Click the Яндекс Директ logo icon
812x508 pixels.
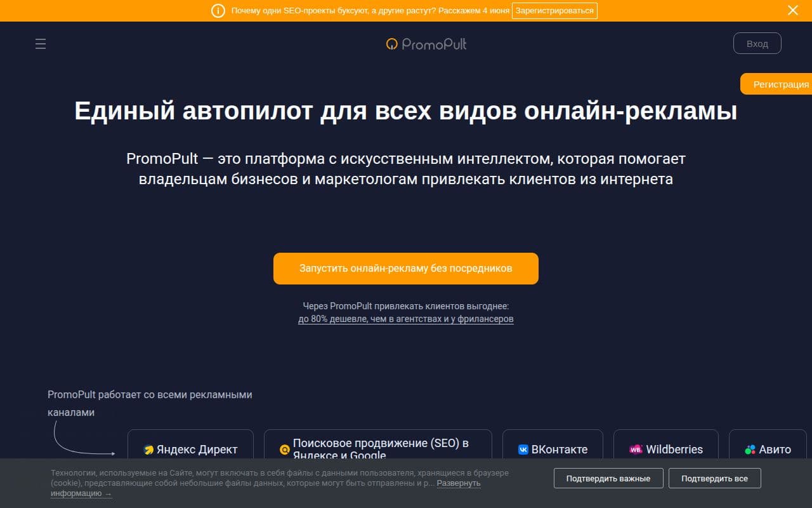click(149, 450)
